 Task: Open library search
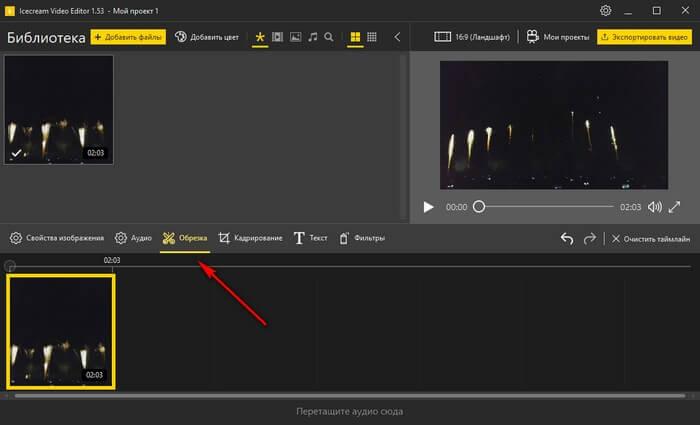click(x=329, y=37)
